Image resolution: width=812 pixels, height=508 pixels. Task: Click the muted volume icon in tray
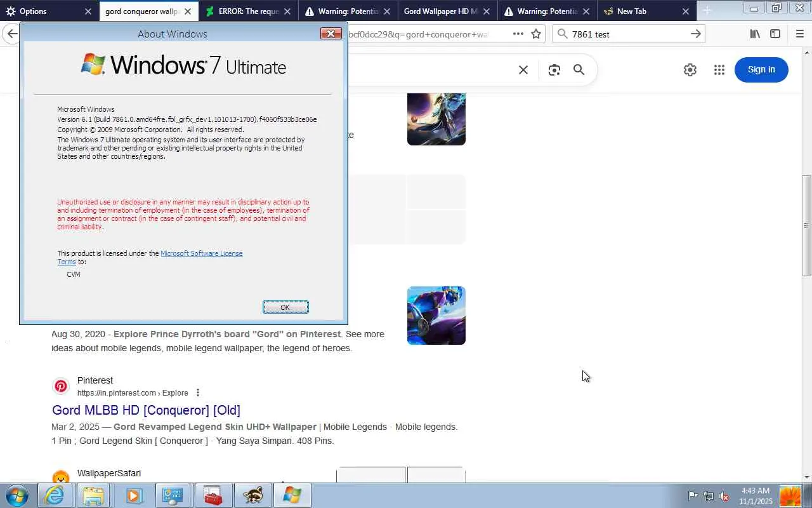tap(724, 496)
